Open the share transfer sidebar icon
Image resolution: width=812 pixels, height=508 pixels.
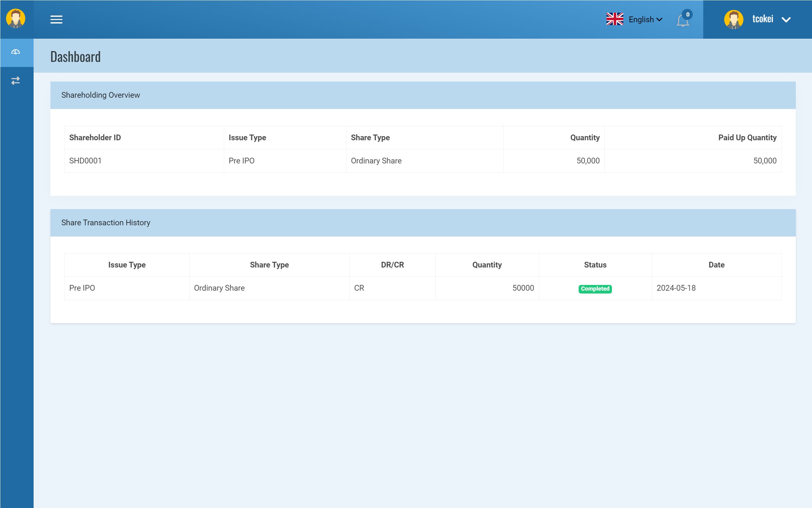click(x=16, y=81)
